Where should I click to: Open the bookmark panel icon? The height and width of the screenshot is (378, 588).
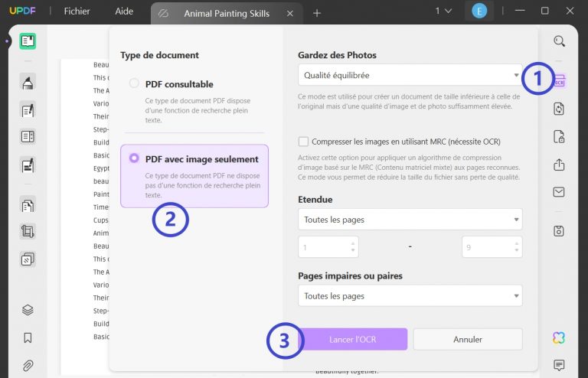pyautogui.click(x=28, y=337)
